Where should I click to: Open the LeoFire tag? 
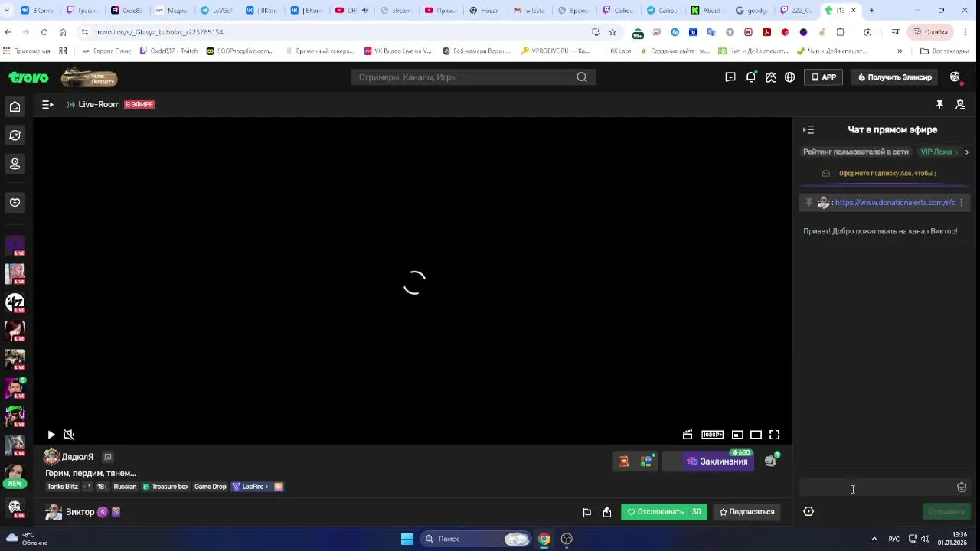coord(251,487)
